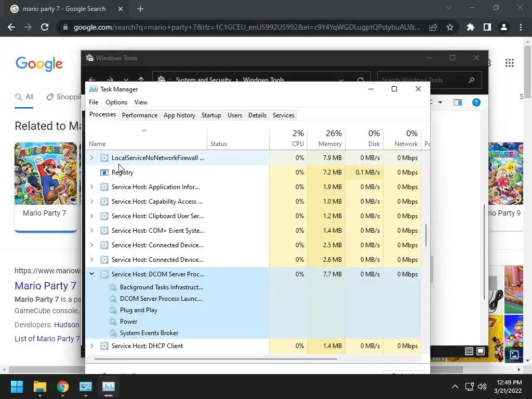Click the Task Manager horizontal scrollbar
Viewport: 532px width, 399px height.
216,358
